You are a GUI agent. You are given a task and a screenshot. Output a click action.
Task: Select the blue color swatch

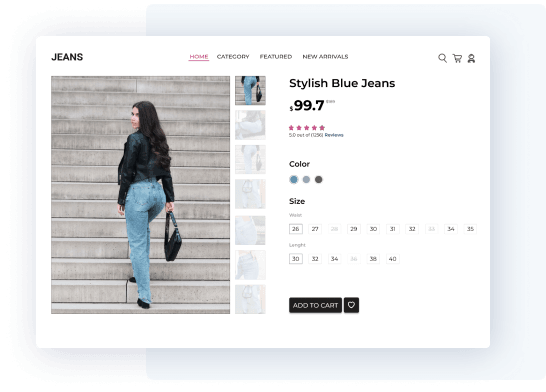294,179
